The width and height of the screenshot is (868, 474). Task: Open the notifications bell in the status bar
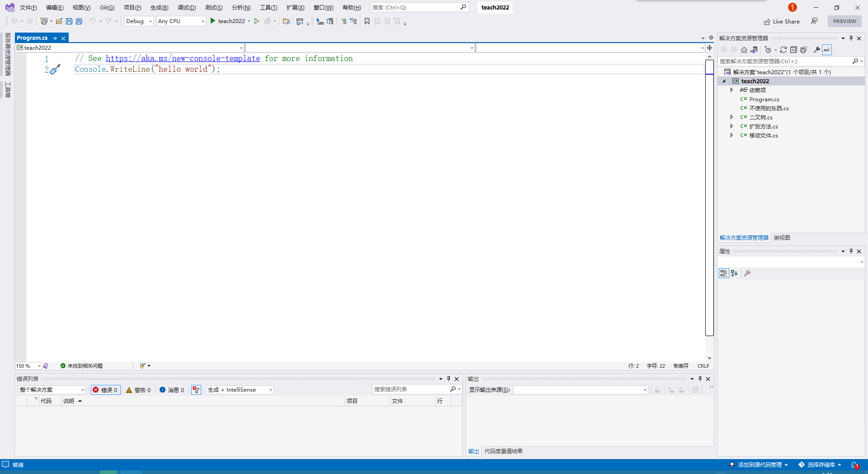pyautogui.click(x=854, y=465)
